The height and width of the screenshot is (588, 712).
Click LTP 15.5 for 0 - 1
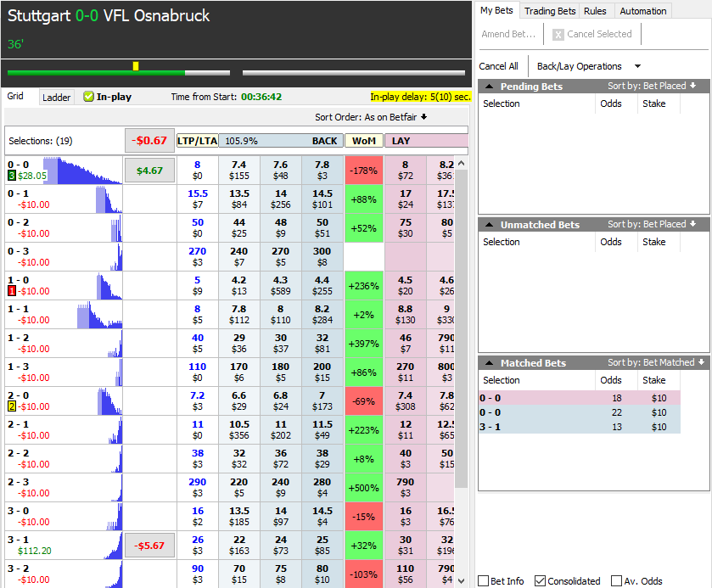pyautogui.click(x=198, y=194)
